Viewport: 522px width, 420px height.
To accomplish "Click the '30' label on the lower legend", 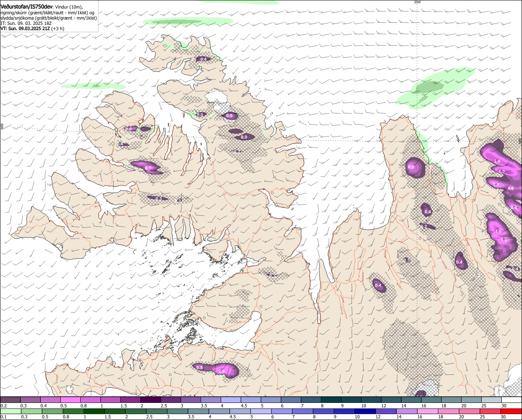I will click(x=503, y=417).
